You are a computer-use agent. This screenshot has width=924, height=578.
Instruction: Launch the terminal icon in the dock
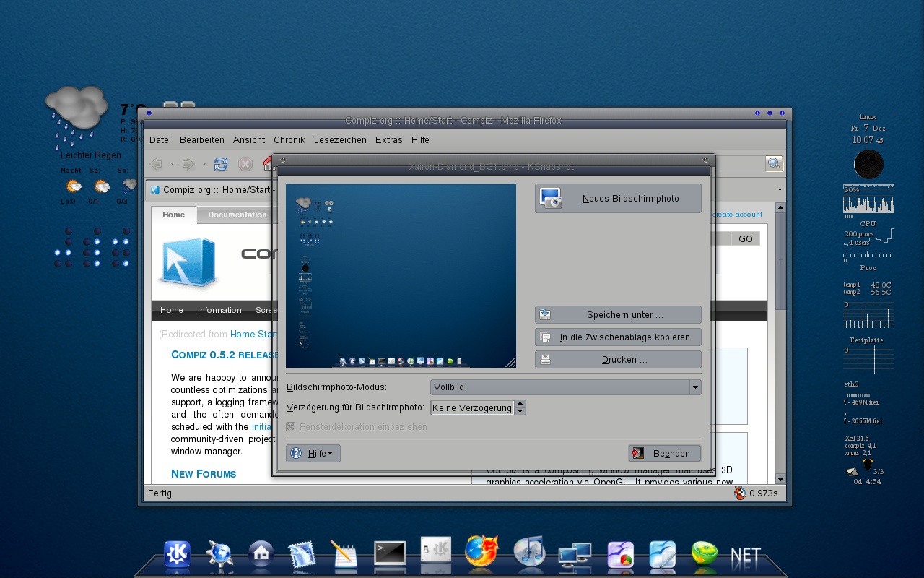[390, 553]
